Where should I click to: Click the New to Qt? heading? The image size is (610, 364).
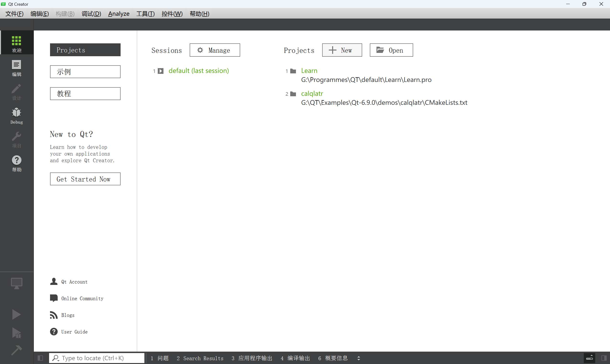71,134
